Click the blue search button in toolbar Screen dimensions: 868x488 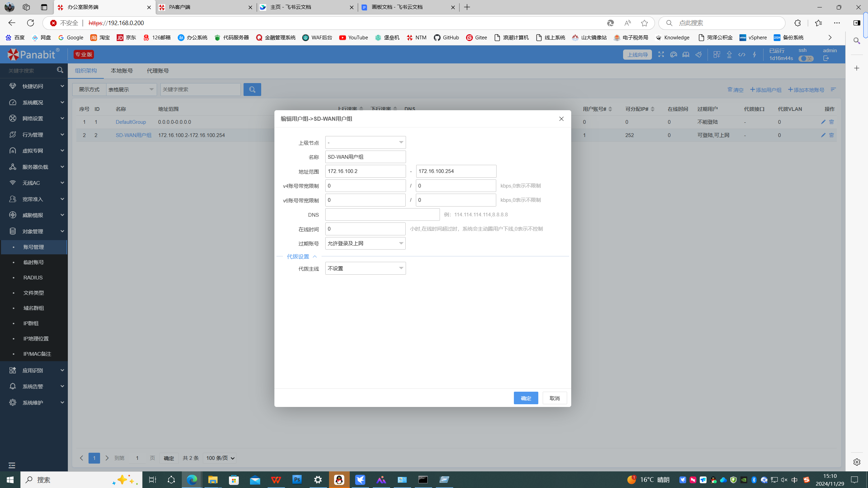pyautogui.click(x=252, y=90)
